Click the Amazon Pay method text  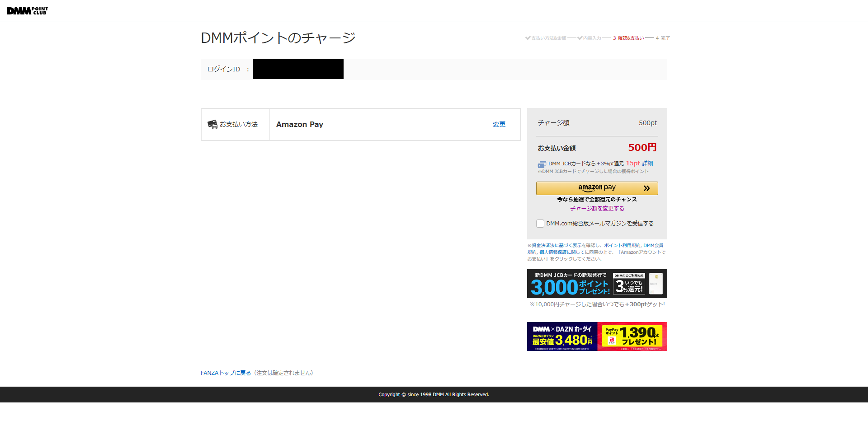coord(300,124)
